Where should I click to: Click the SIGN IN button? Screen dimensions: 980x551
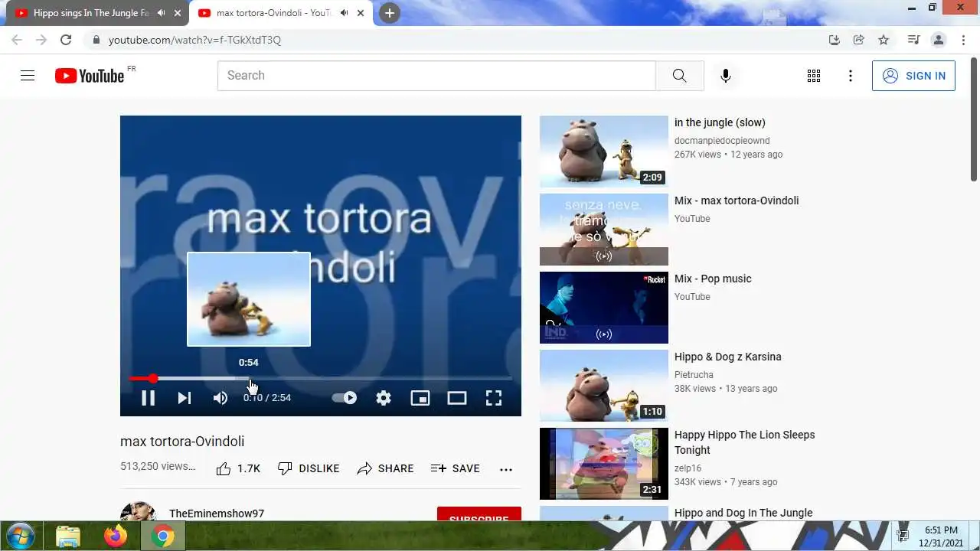click(x=913, y=76)
